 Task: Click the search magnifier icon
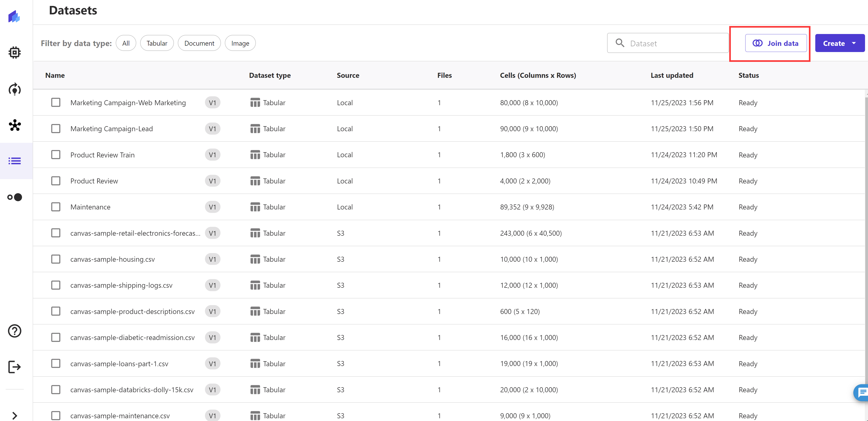click(x=620, y=43)
